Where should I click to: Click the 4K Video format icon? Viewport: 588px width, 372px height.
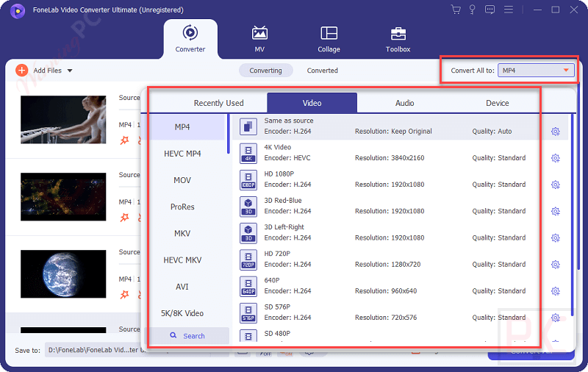click(248, 153)
